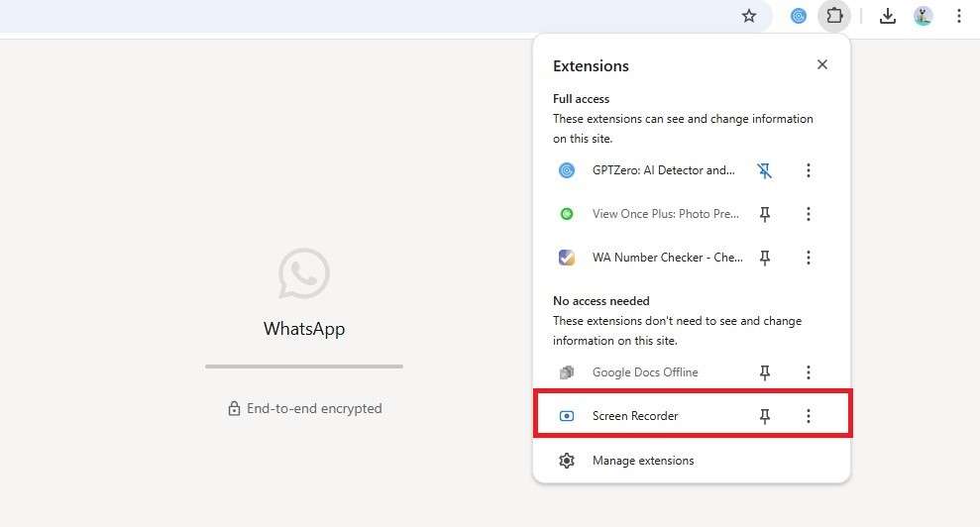Open more options for Google Docs Offline
980x527 pixels.
(809, 372)
